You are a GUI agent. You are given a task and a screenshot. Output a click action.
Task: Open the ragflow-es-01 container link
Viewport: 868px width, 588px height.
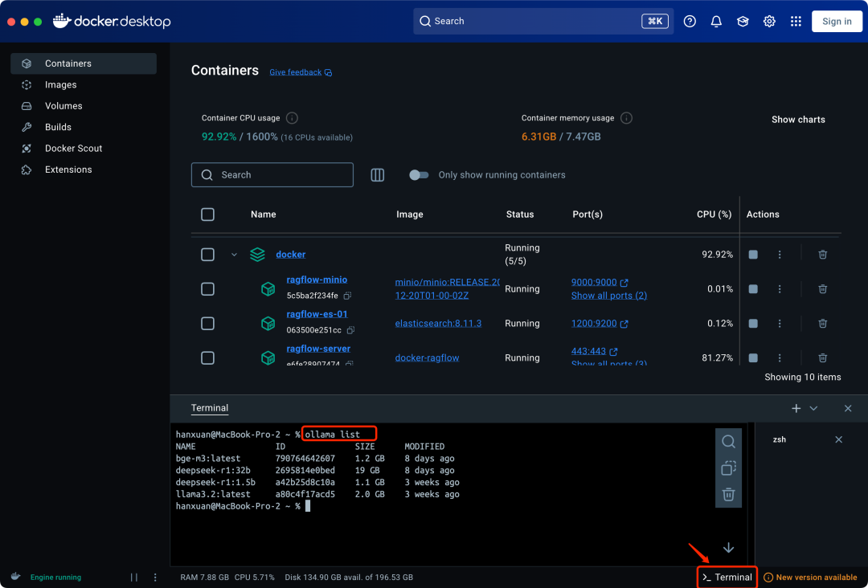(x=317, y=314)
